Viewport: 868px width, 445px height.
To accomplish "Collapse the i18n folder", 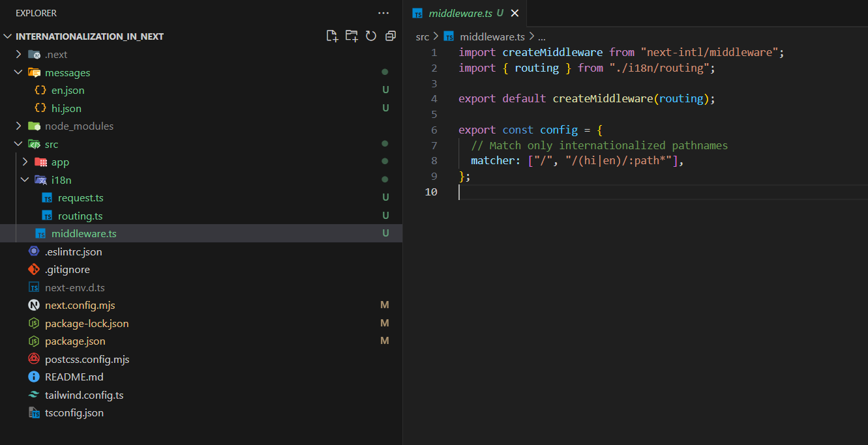I will click(x=25, y=180).
